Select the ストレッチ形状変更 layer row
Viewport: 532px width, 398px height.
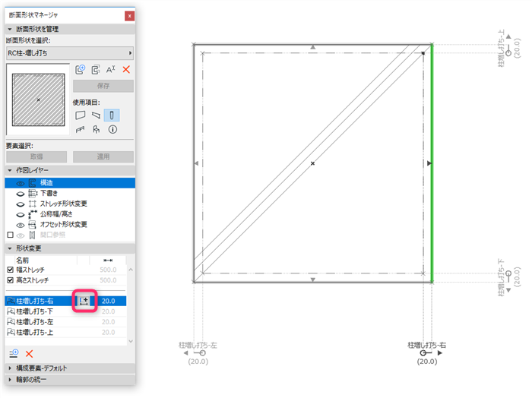tap(70, 204)
